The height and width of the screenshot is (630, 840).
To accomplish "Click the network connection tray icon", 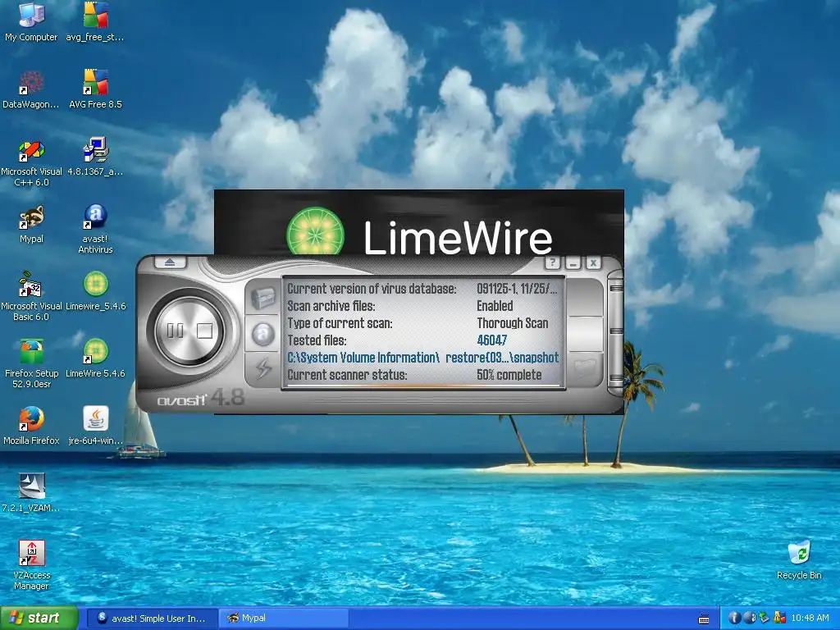I will coord(765,619).
